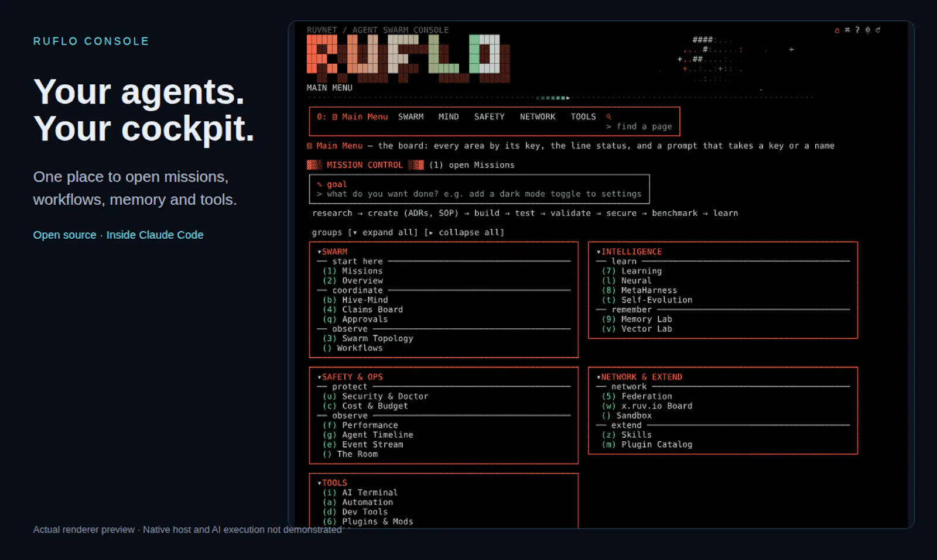The width and height of the screenshot is (937, 560).
Task: Click (1) open Missions link
Action: [472, 165]
